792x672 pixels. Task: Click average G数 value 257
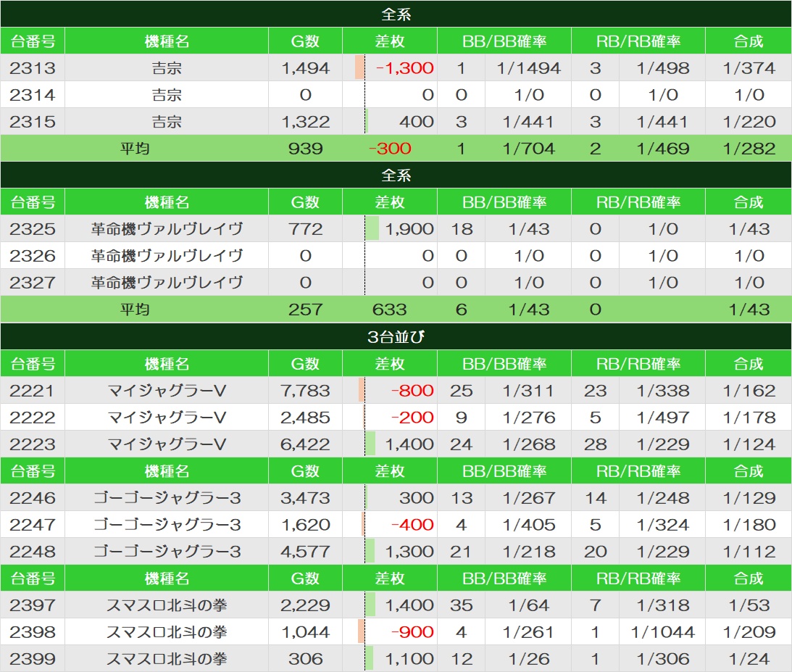[306, 310]
